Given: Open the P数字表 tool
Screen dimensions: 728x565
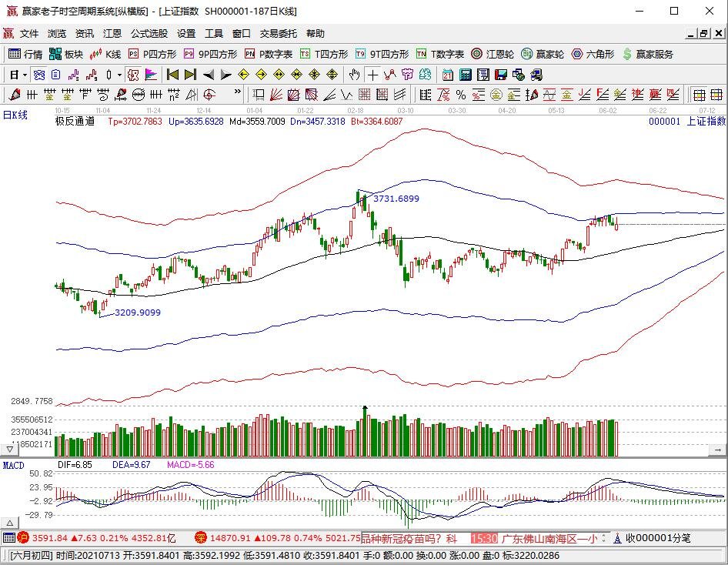Looking at the screenshot, I should click(x=269, y=55).
